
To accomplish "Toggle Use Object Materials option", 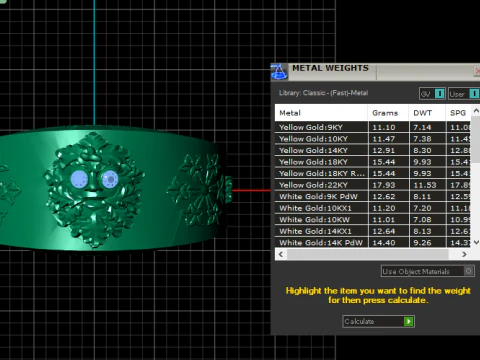I will [428, 271].
